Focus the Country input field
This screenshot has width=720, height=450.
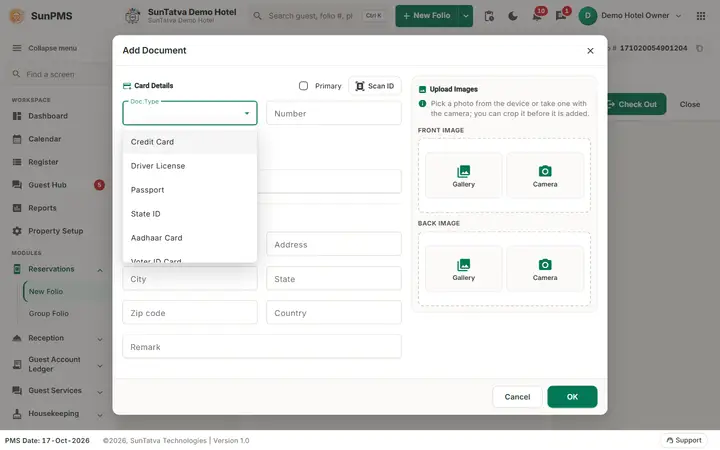tap(334, 312)
